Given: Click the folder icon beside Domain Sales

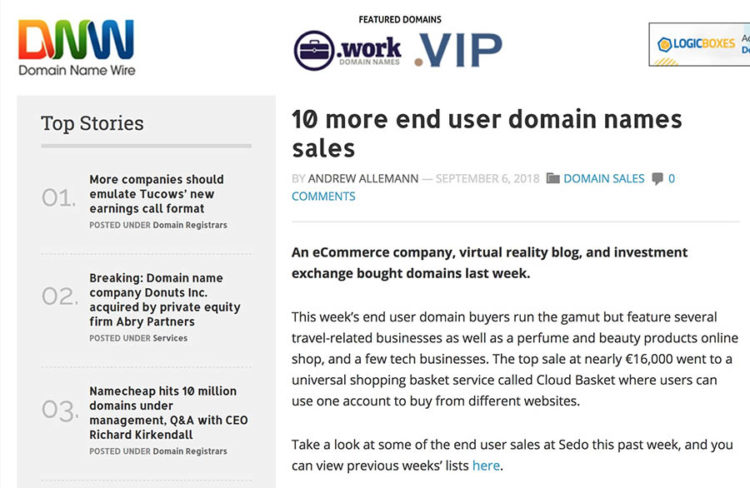Looking at the screenshot, I should pos(553,179).
